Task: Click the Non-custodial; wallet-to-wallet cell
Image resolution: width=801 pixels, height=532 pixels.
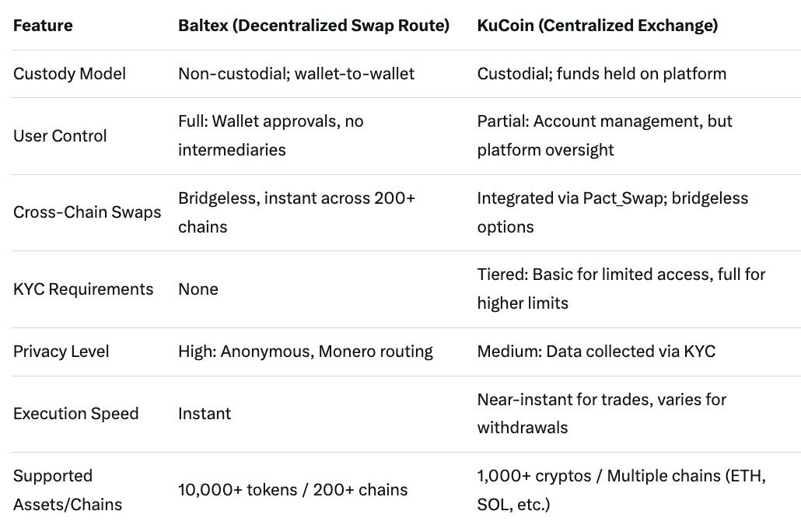Action: click(x=296, y=74)
